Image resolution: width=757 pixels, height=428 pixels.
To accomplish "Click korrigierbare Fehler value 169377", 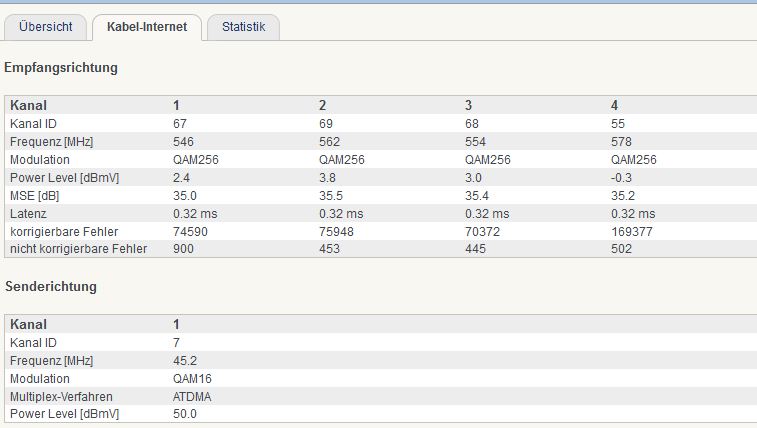I will (x=631, y=232).
